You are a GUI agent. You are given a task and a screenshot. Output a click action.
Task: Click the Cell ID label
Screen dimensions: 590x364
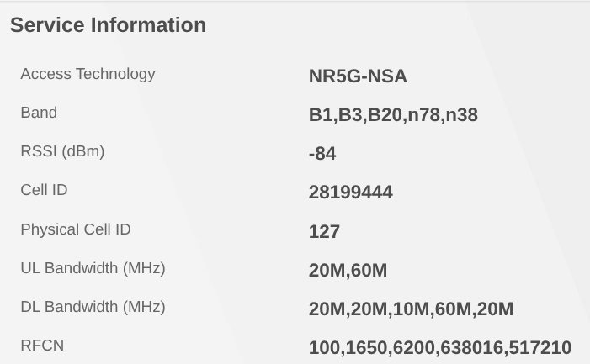pos(44,190)
